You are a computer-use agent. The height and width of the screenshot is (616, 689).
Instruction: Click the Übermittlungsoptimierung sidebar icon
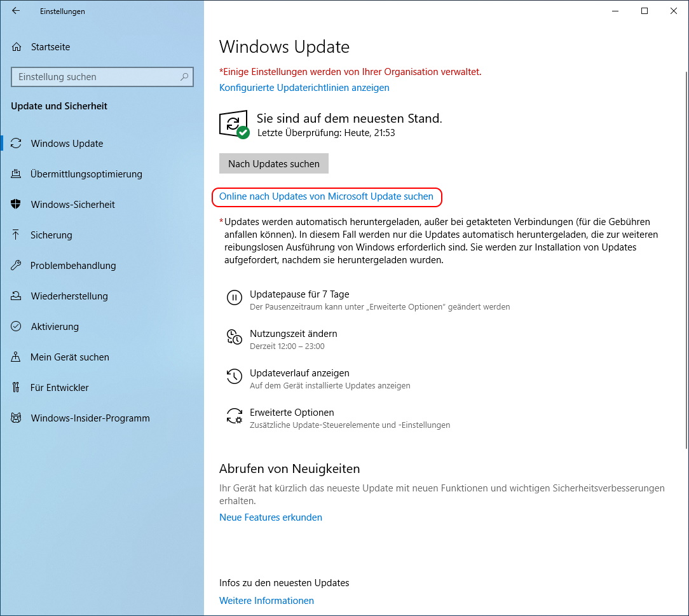point(16,174)
